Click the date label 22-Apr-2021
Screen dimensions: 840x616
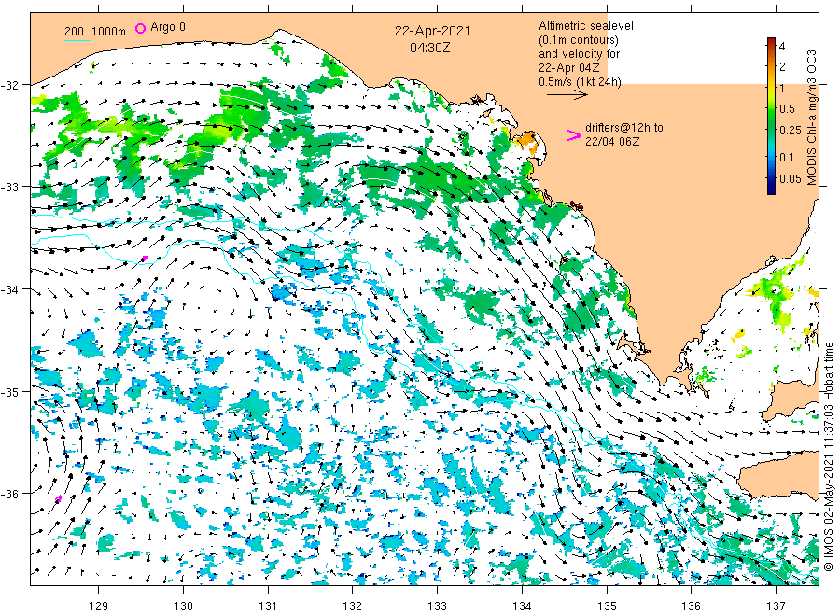coord(432,31)
